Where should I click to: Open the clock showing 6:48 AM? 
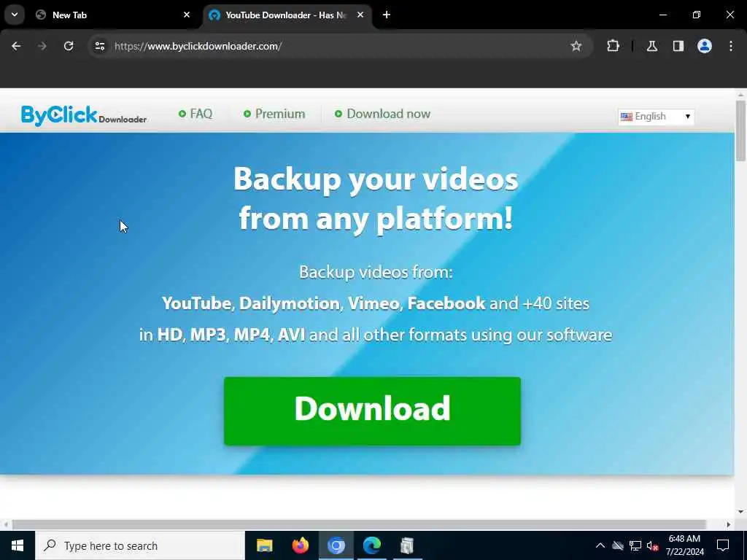[x=684, y=545]
